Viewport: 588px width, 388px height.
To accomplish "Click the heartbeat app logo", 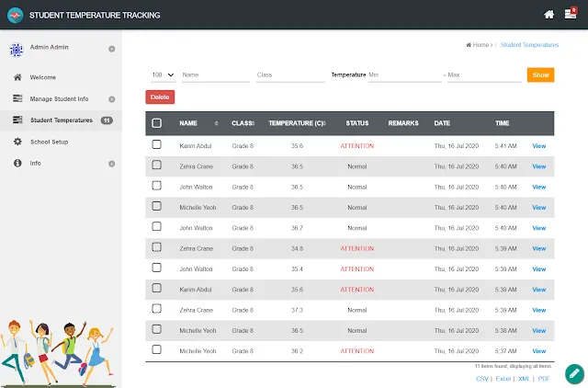I will (15, 16).
